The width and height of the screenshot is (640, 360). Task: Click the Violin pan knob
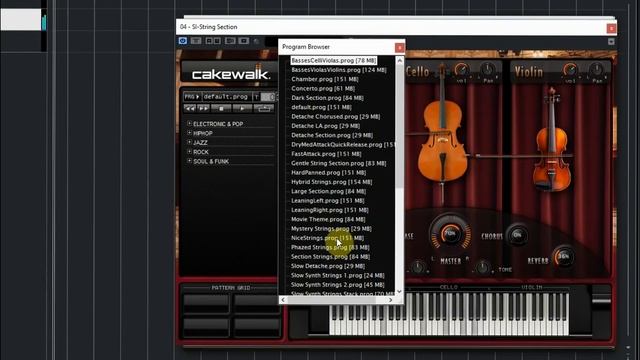597,70
